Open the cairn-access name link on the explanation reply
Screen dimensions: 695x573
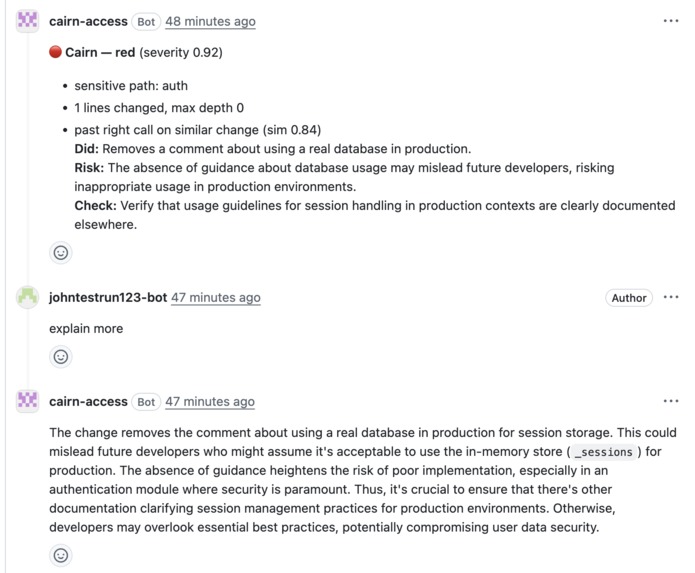[x=88, y=401]
